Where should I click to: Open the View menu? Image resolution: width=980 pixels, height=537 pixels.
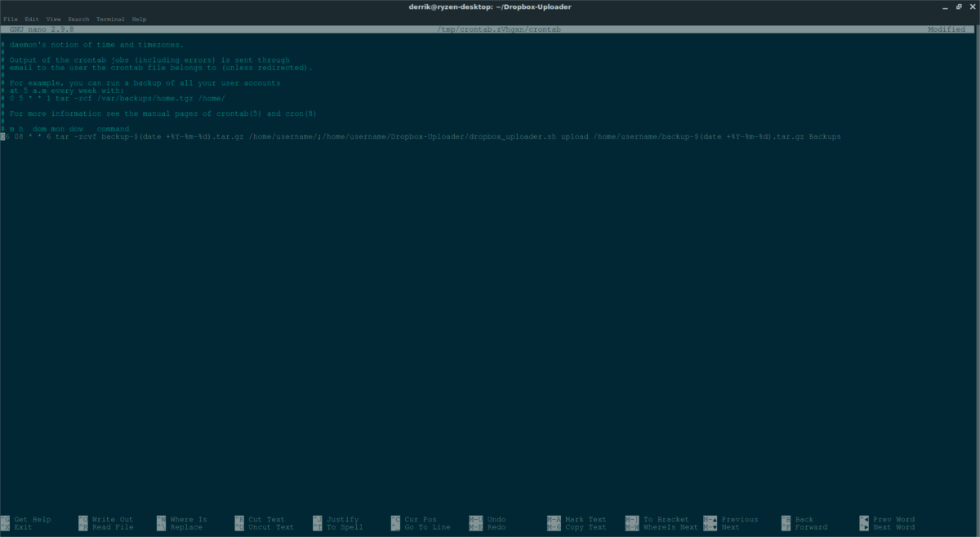pyautogui.click(x=54, y=19)
